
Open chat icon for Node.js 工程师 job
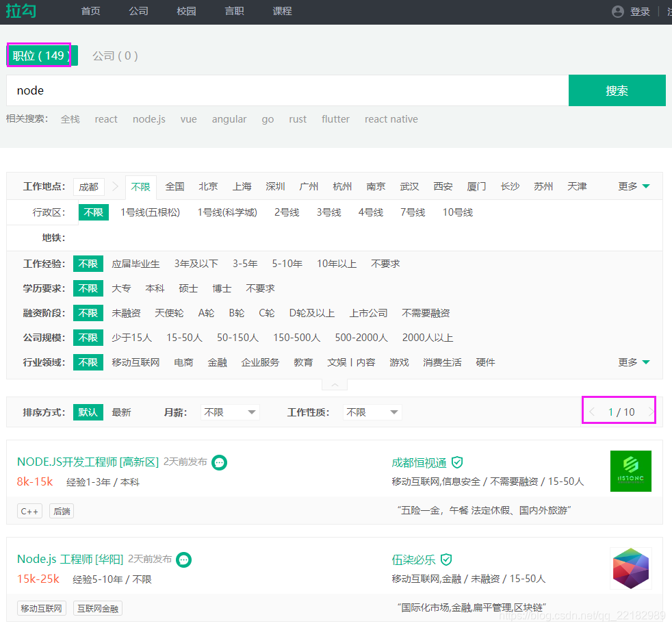click(x=184, y=560)
